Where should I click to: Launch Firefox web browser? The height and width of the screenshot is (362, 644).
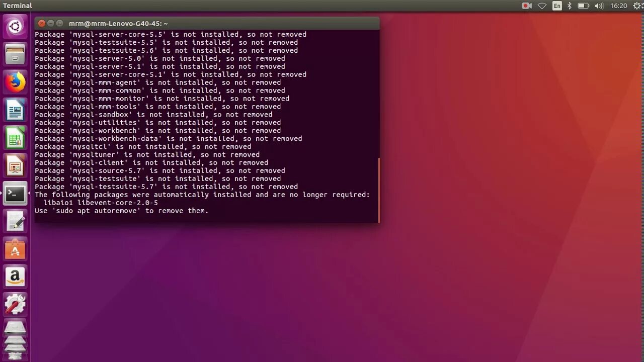[15, 82]
